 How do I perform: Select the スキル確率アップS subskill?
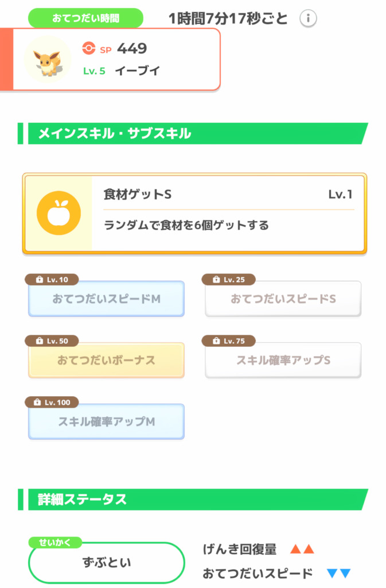pos(282,361)
